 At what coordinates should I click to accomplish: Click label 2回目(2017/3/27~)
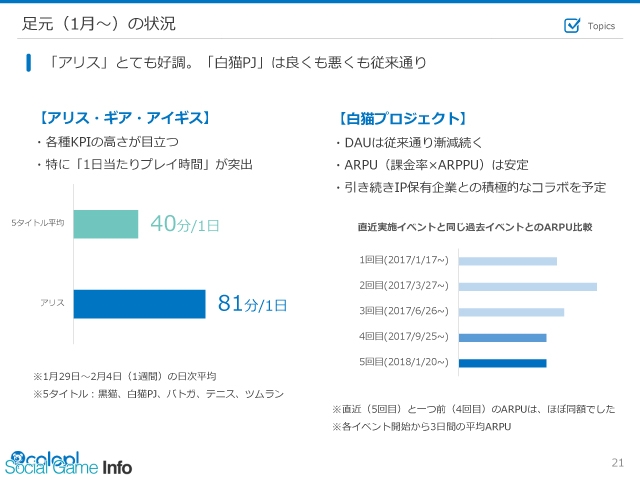pos(404,285)
